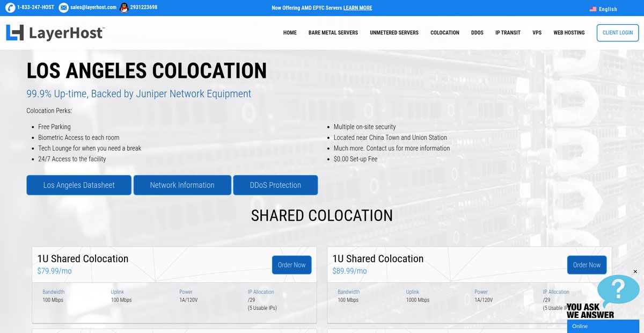Image resolution: width=644 pixels, height=333 pixels.
Task: Click the '$0.00 Set-up Fee' bullet
Action: tap(355, 159)
